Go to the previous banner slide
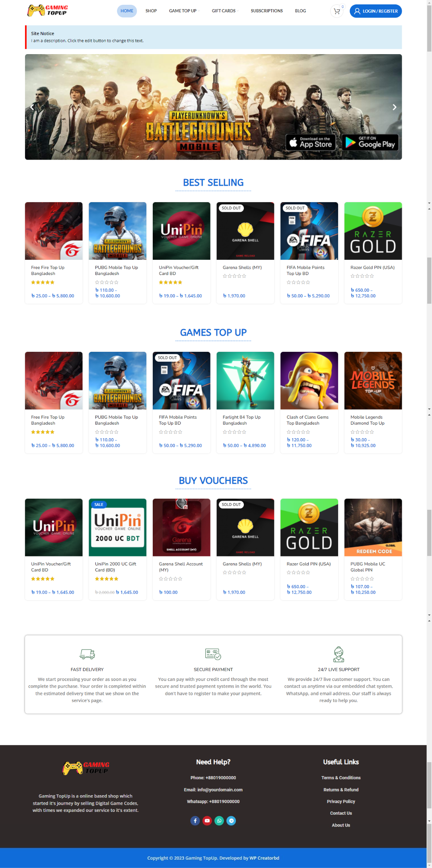Image resolution: width=432 pixels, height=868 pixels. coord(32,107)
